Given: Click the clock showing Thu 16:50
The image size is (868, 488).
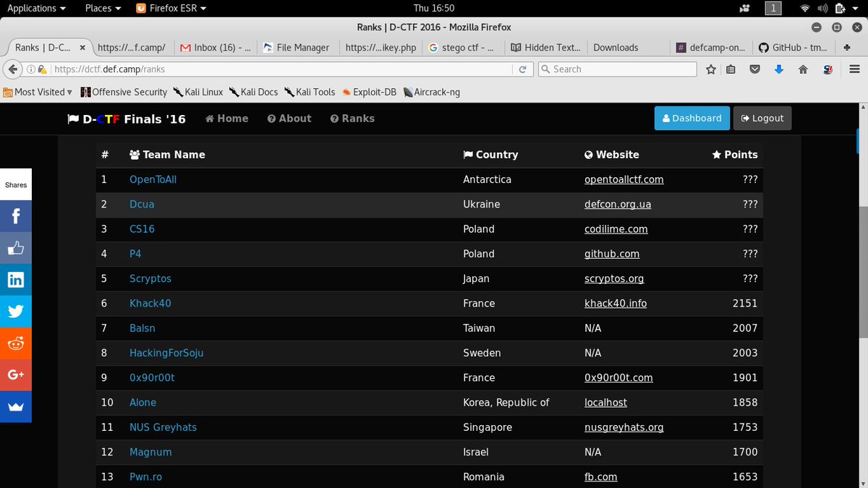Looking at the screenshot, I should point(433,8).
